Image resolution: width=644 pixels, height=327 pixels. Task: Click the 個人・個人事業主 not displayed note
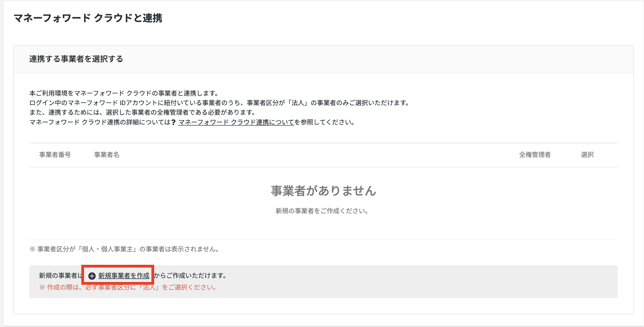point(125,249)
